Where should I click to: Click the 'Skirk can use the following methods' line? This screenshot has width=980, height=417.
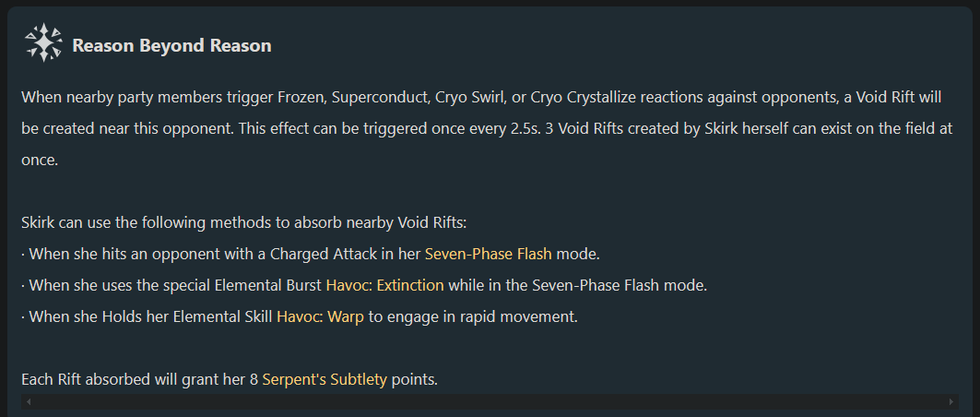[x=243, y=223]
